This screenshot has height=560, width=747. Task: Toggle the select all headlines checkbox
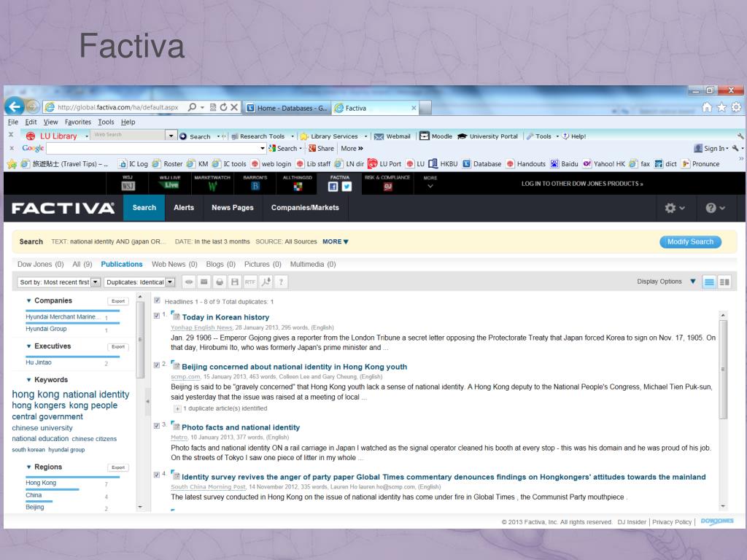coord(157,300)
